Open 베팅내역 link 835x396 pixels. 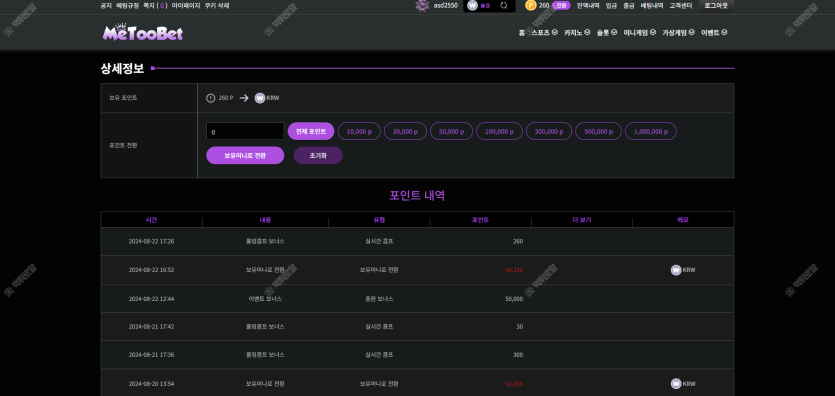coord(652,6)
